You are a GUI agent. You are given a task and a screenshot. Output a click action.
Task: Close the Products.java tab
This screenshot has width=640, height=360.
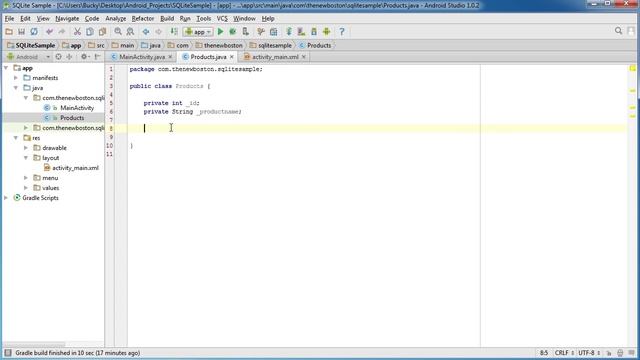232,57
